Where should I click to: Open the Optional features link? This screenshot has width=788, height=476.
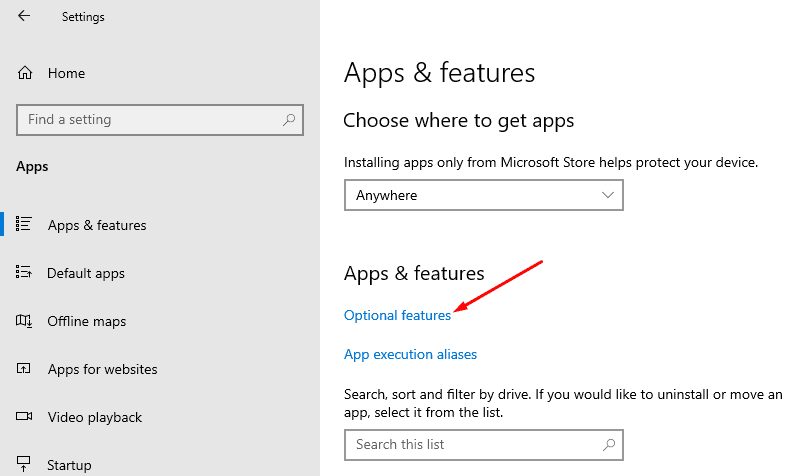397,315
